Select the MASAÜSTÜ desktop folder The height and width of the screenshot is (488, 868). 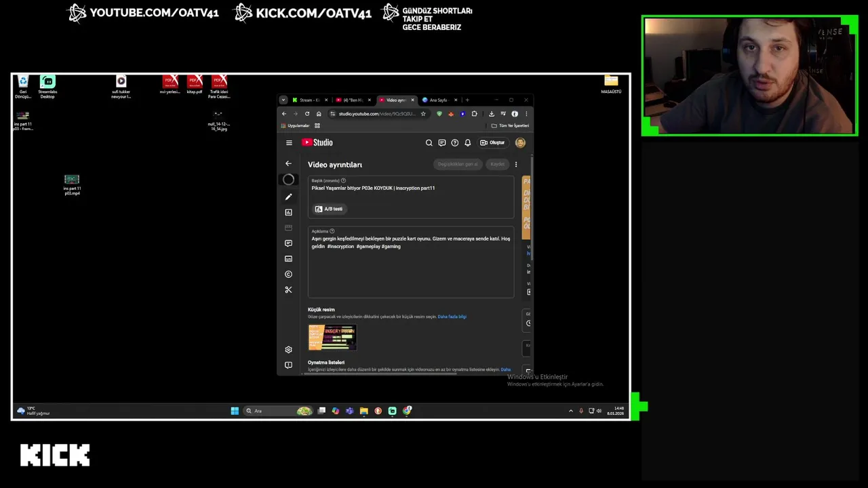(611, 85)
